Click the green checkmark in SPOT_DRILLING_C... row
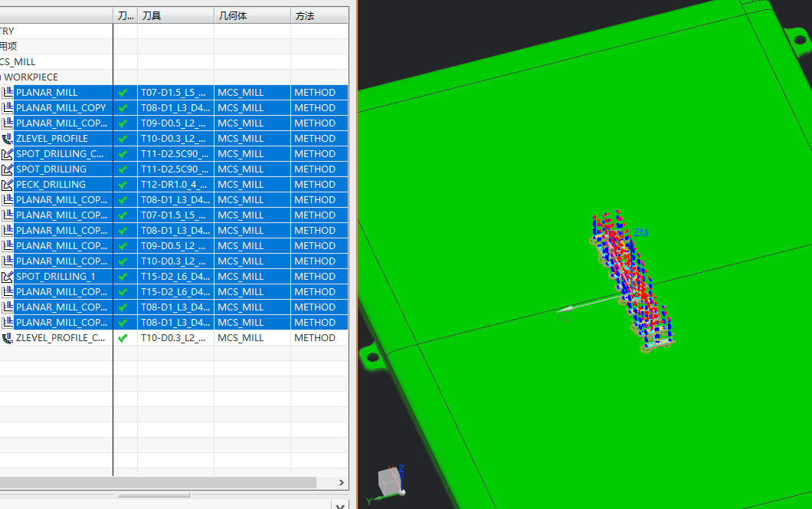This screenshot has height=509, width=812. click(x=123, y=154)
